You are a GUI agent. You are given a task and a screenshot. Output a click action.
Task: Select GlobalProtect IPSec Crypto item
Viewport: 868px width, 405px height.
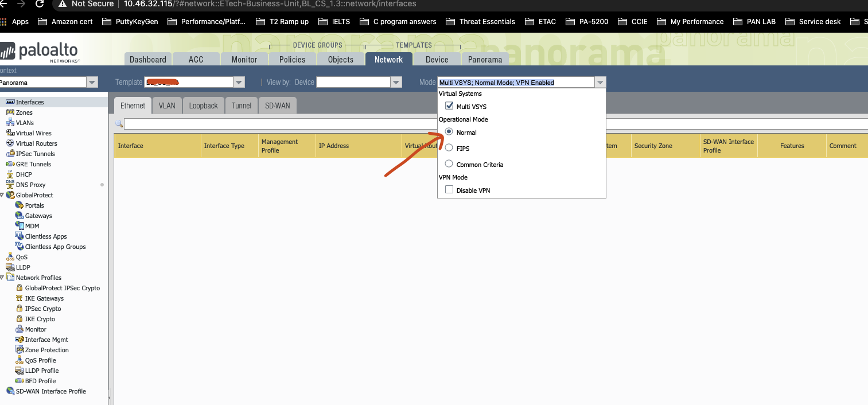click(x=63, y=288)
